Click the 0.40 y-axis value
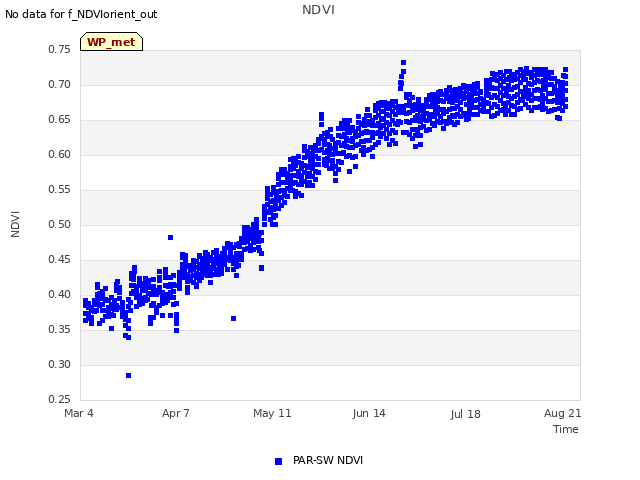This screenshot has width=640, height=480. pyautogui.click(x=59, y=294)
